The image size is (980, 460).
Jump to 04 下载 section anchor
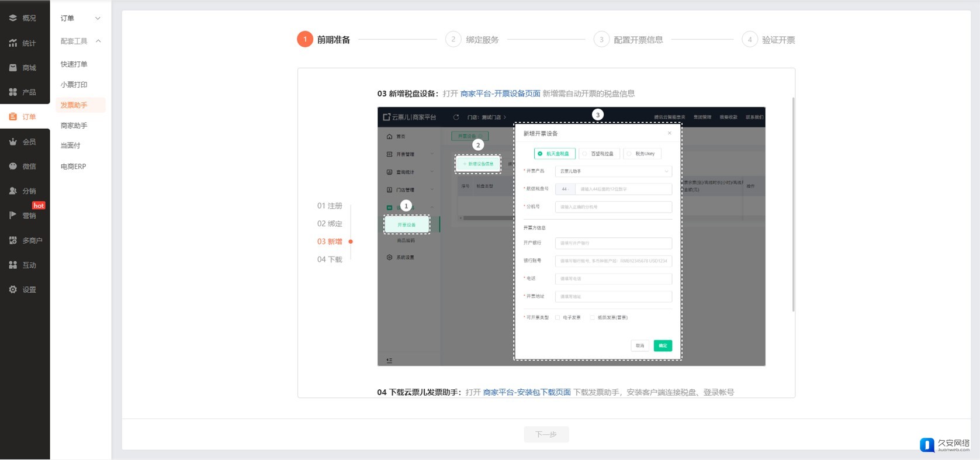[330, 260]
